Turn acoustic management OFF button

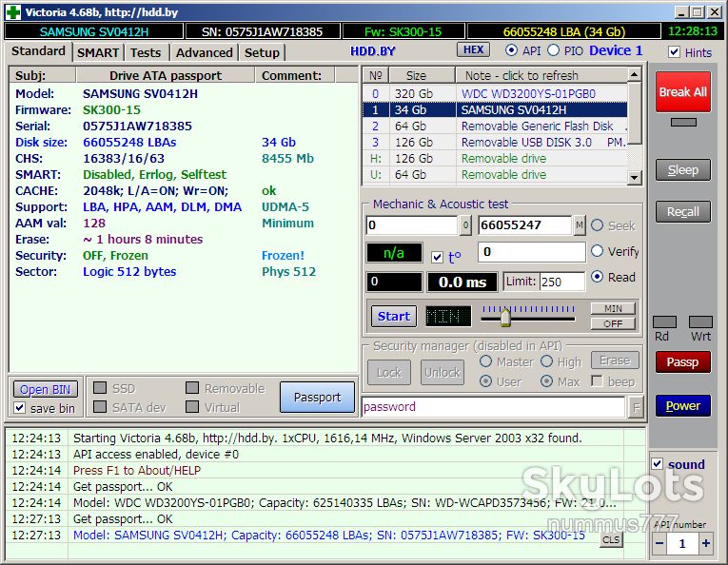(x=613, y=323)
